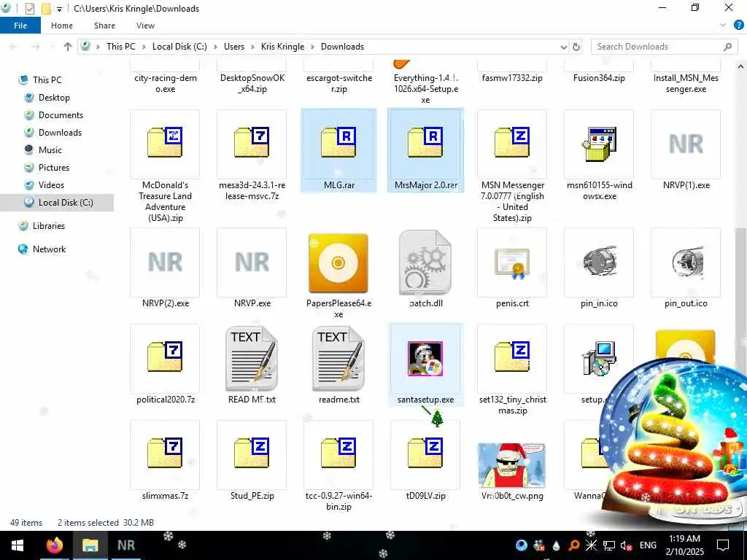
Task: Open Downloads in navigation pane
Action: 60,133
